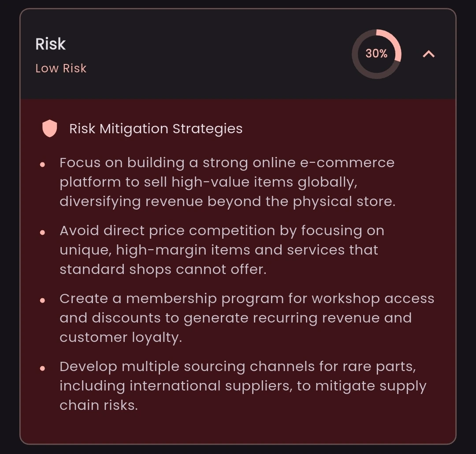This screenshot has width=476, height=454.
Task: Click the bullet dot before 'Create a membership'
Action: pos(42,300)
